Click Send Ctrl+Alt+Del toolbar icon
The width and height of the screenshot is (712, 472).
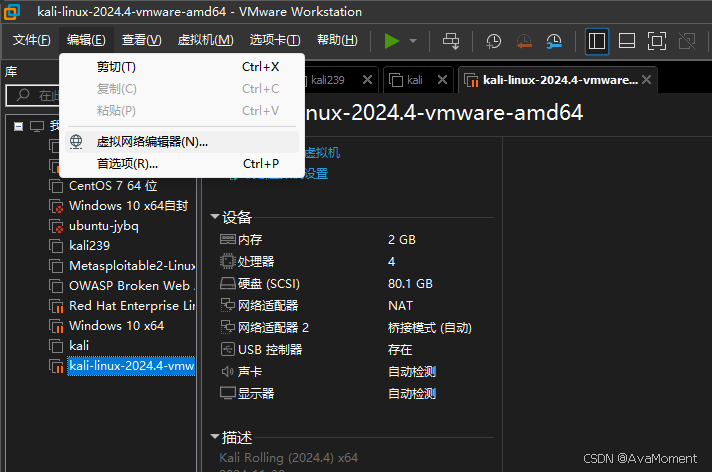coord(451,41)
